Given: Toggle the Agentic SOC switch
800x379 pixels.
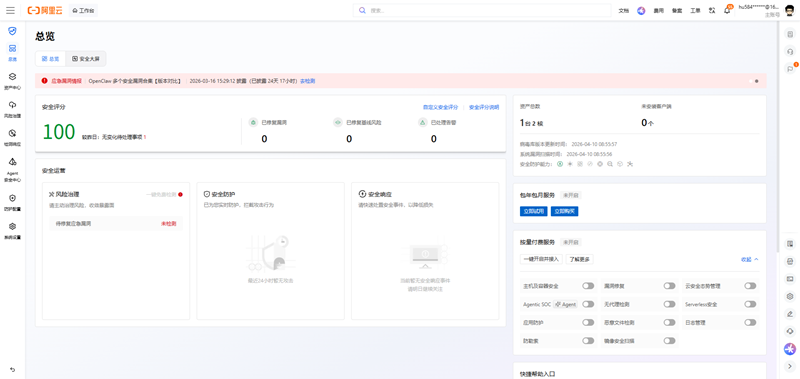Looking at the screenshot, I should (588, 304).
